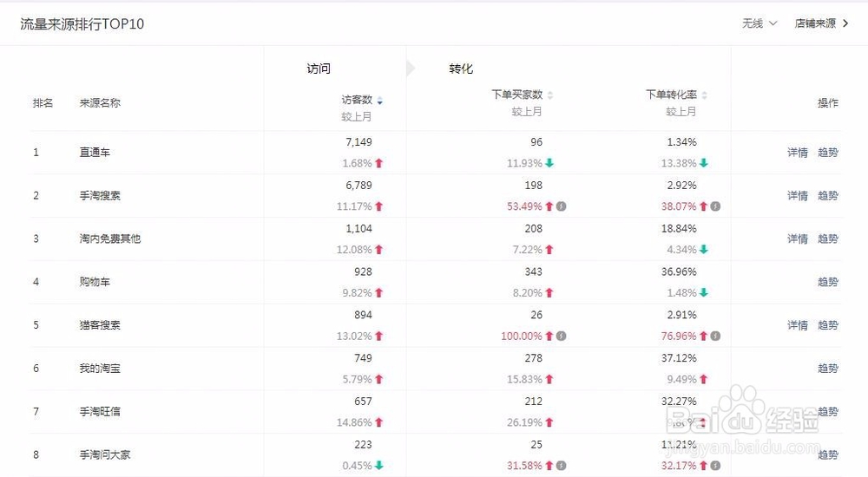Click green down arrow beside 11.93%
The height and width of the screenshot is (477, 868).
click(x=549, y=163)
